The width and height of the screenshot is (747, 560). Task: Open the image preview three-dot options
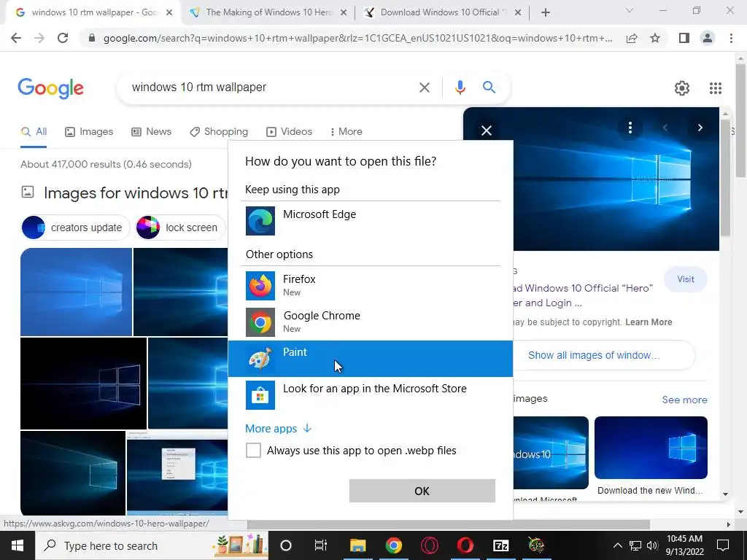630,127
